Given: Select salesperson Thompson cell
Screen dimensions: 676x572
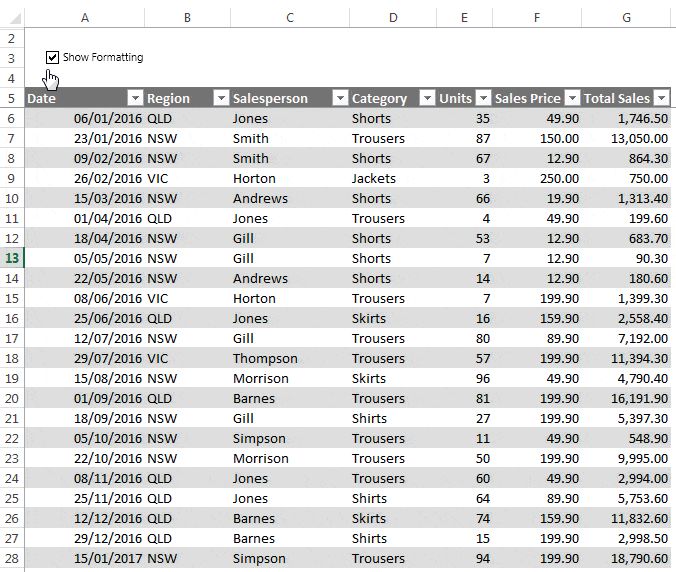Looking at the screenshot, I should (x=290, y=358).
